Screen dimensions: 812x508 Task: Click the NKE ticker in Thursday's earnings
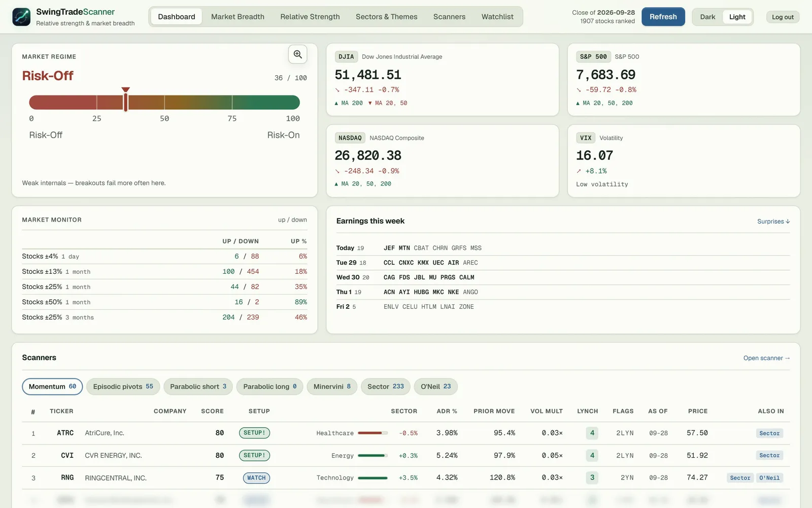coord(453,292)
